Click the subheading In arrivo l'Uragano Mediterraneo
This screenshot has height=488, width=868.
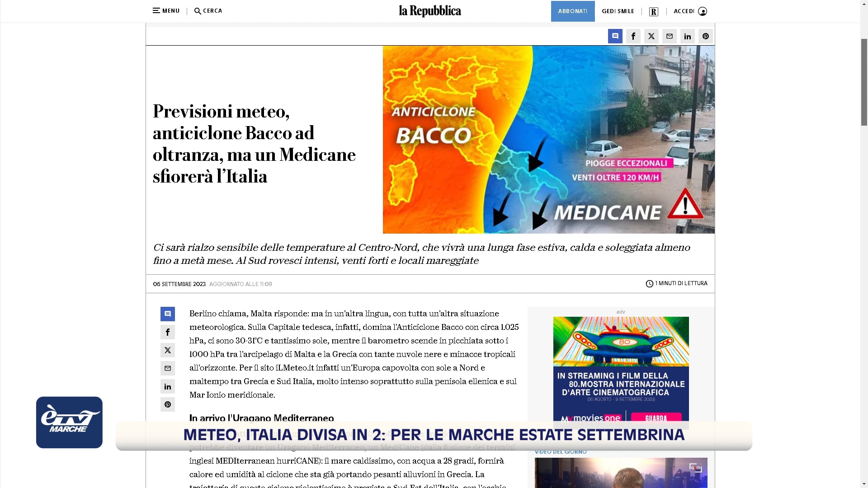click(x=261, y=418)
